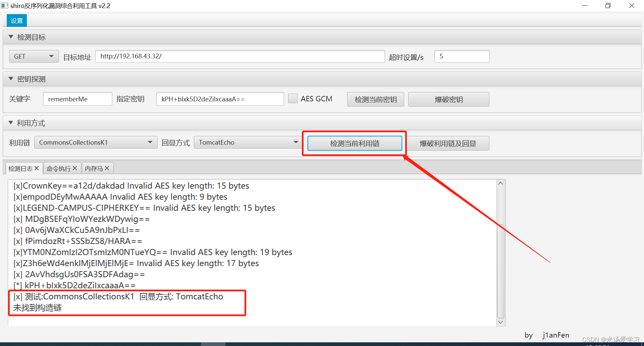Viewport: 644px width, 346px height.
Task: Click the 检测当前利用链 button
Action: [x=355, y=143]
